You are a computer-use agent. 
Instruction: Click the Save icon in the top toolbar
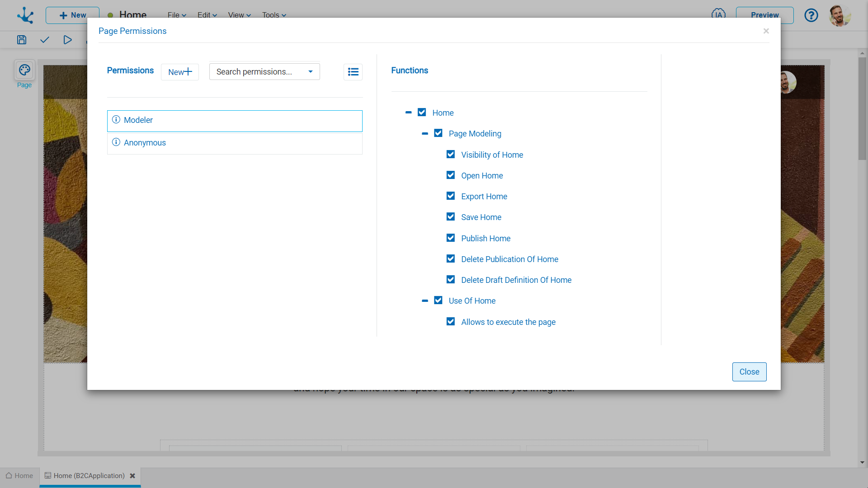click(21, 40)
